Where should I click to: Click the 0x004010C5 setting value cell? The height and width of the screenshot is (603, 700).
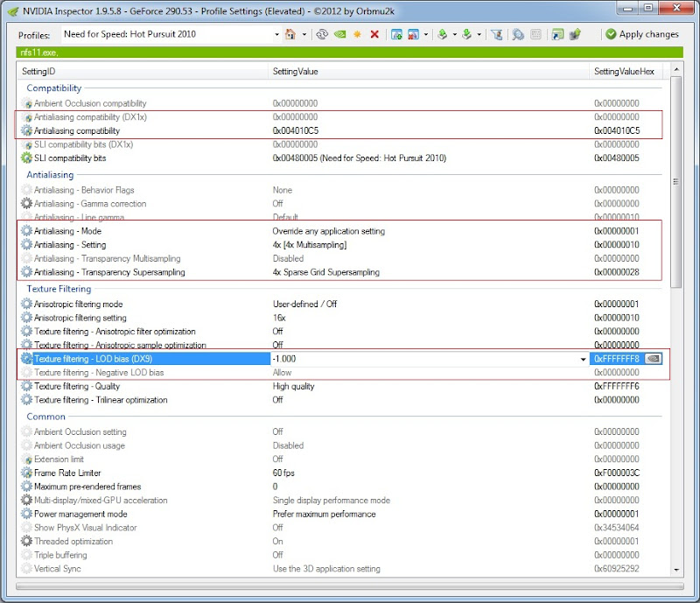[x=296, y=131]
